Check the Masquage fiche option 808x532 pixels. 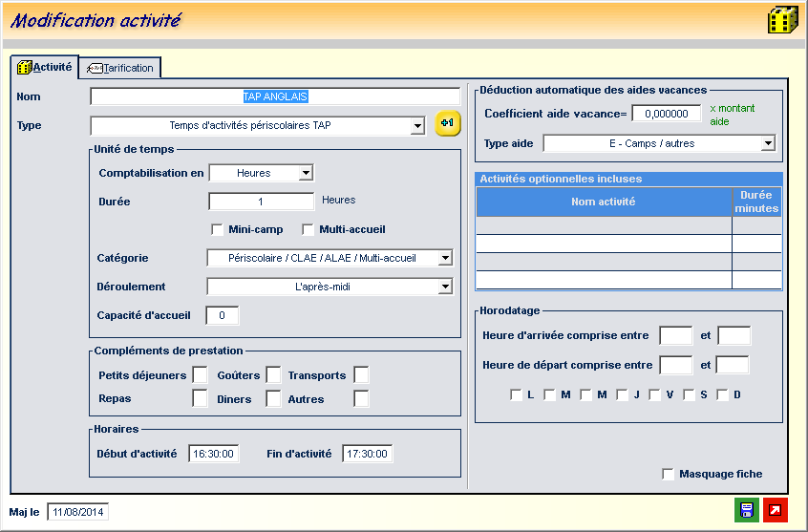pos(668,474)
